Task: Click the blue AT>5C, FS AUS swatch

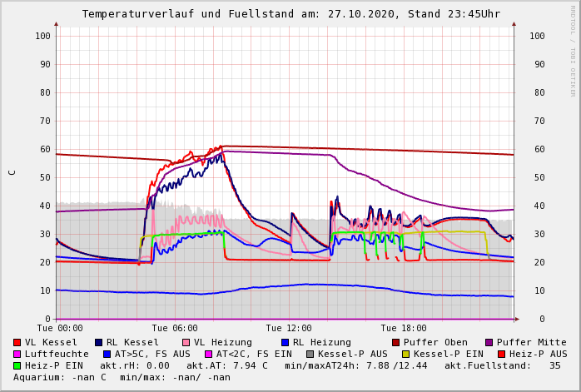Action: pyautogui.click(x=107, y=354)
